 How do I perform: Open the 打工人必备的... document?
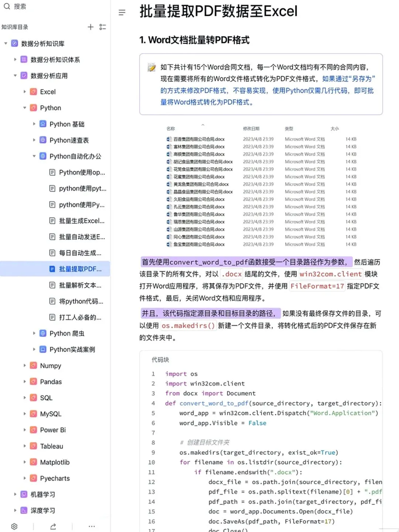tap(80, 317)
